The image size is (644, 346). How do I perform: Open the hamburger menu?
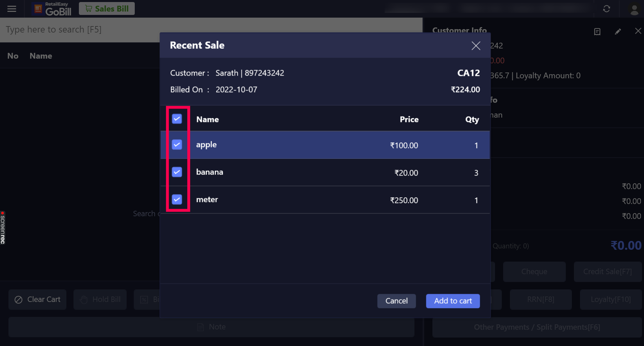coord(12,9)
